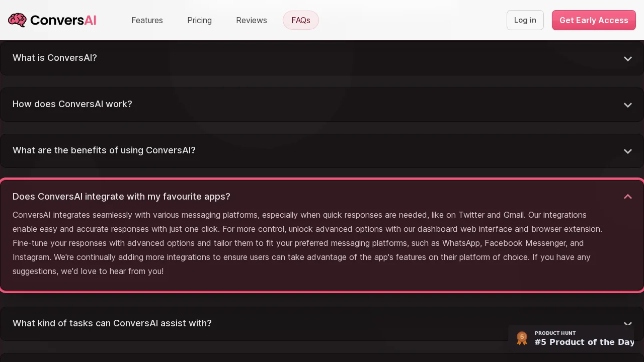Click the chevron on the tasks question
644x362 pixels.
click(628, 324)
